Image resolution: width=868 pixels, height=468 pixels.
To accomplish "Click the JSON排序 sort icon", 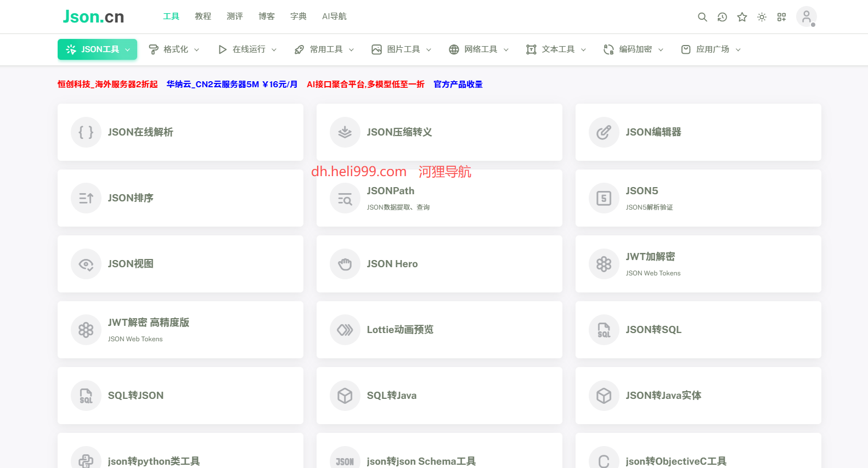I will [86, 198].
